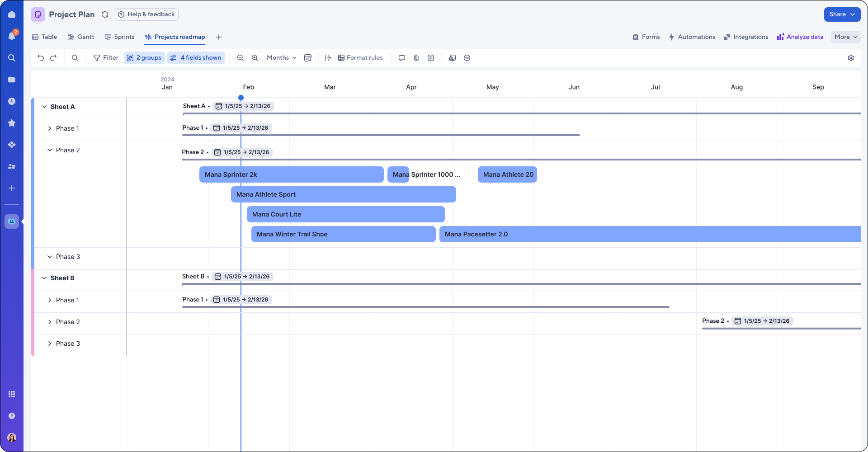Click the sidebar search icon
Image resolution: width=868 pixels, height=452 pixels.
coord(12,58)
